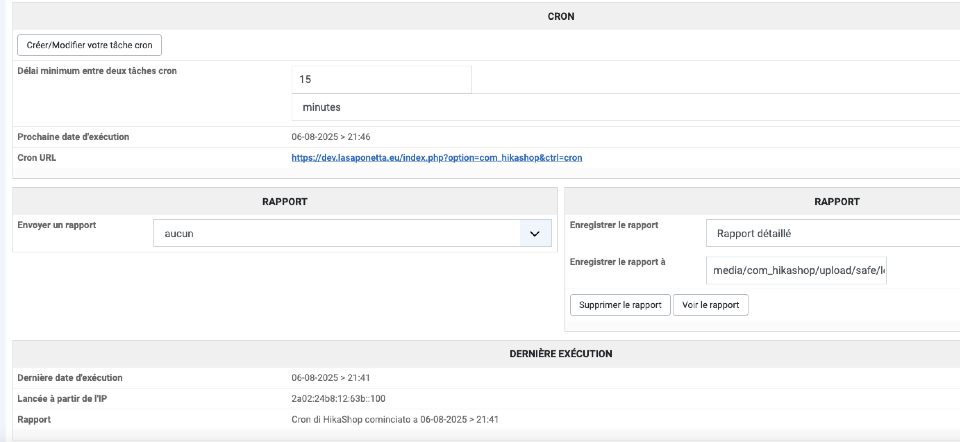Click the RAPPORT header above Envoyer un rapport
The image size is (960, 442).
[284, 201]
